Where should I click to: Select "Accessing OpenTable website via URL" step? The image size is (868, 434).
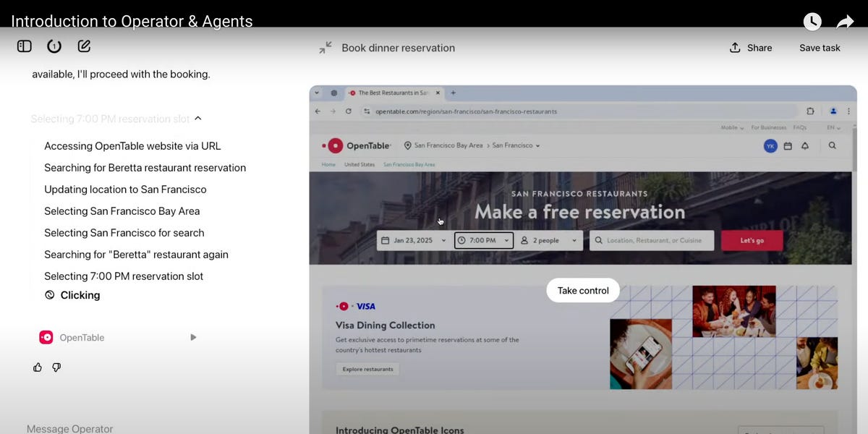click(132, 146)
